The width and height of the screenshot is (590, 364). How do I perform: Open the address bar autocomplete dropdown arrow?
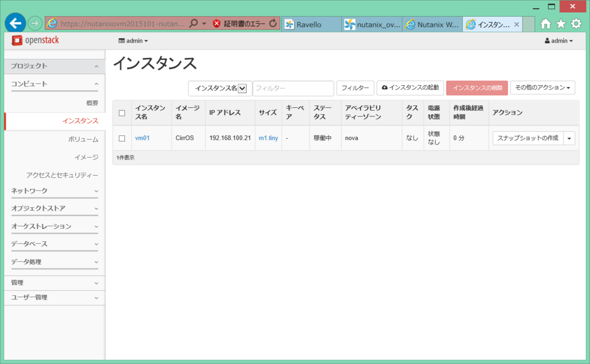point(205,24)
